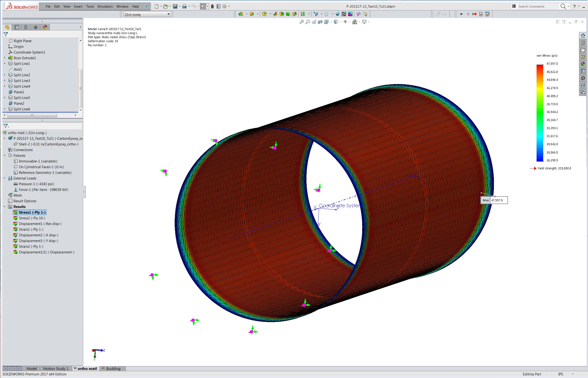Collapse the Results folder

pos(5,207)
